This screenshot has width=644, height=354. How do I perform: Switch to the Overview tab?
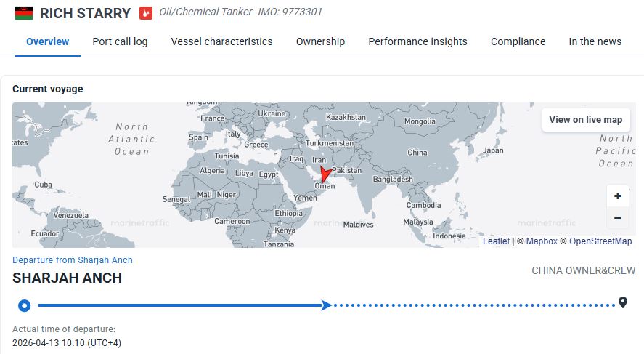(47, 41)
